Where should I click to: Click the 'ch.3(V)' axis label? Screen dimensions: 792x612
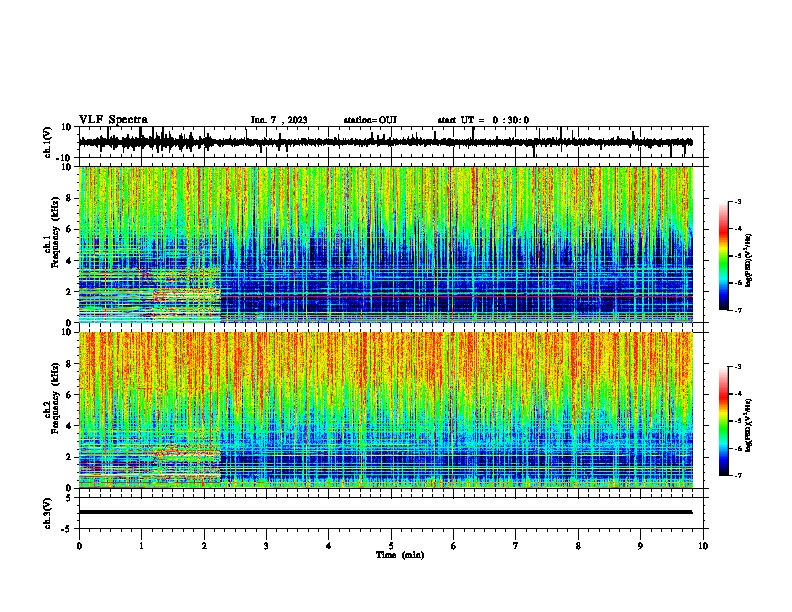48,513
